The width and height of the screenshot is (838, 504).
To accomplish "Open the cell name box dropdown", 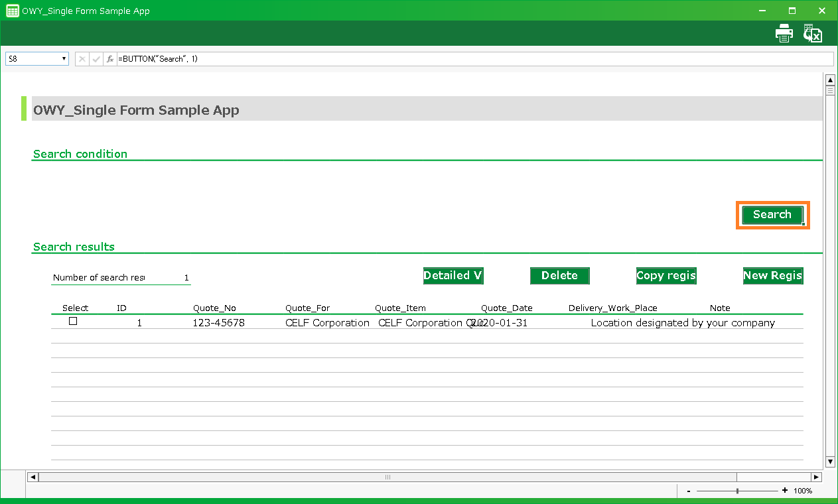I will [64, 59].
